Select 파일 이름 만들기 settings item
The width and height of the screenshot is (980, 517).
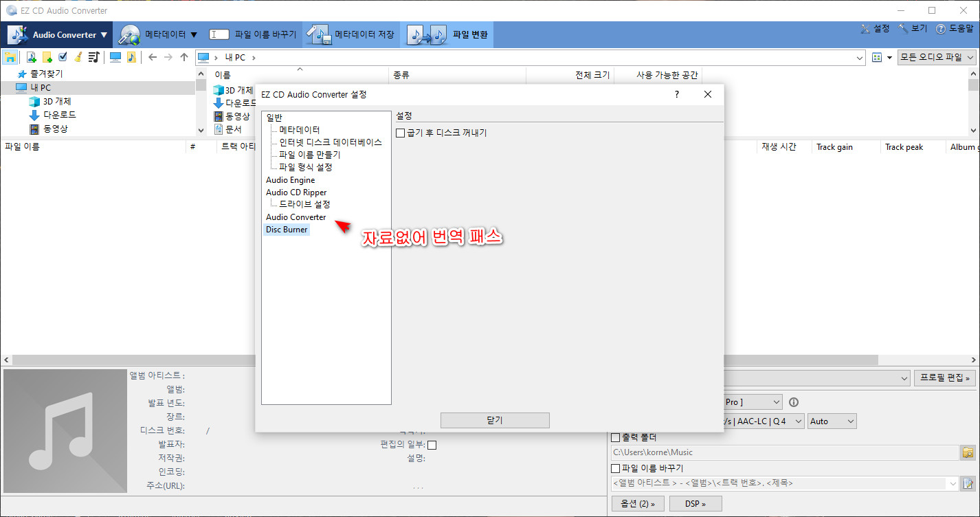click(309, 155)
